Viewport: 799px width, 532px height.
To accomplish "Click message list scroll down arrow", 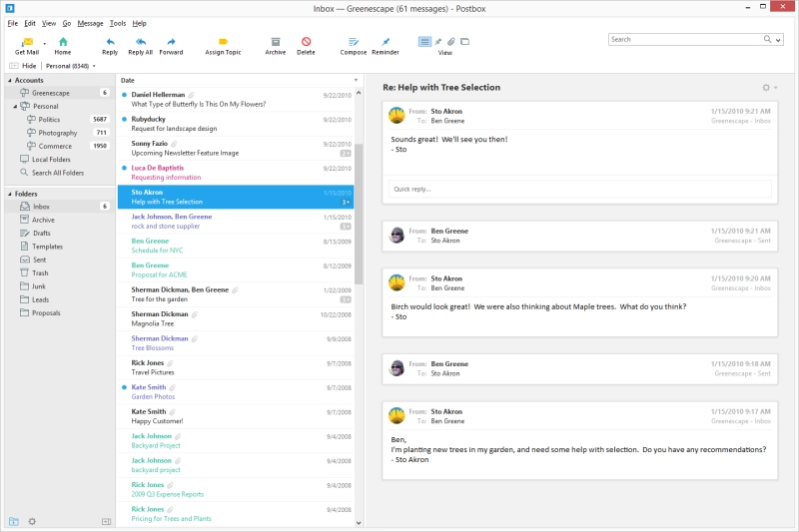I will coord(359,522).
